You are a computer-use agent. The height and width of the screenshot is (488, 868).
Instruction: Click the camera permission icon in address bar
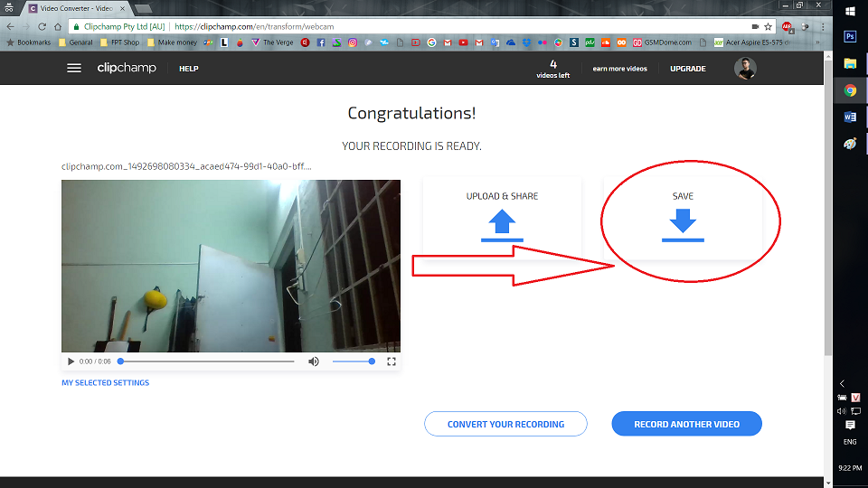pos(755,26)
